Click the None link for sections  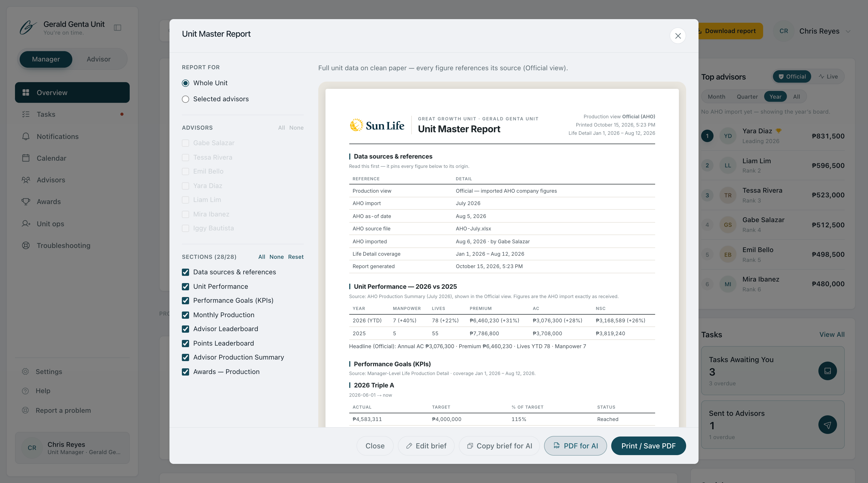click(x=276, y=257)
